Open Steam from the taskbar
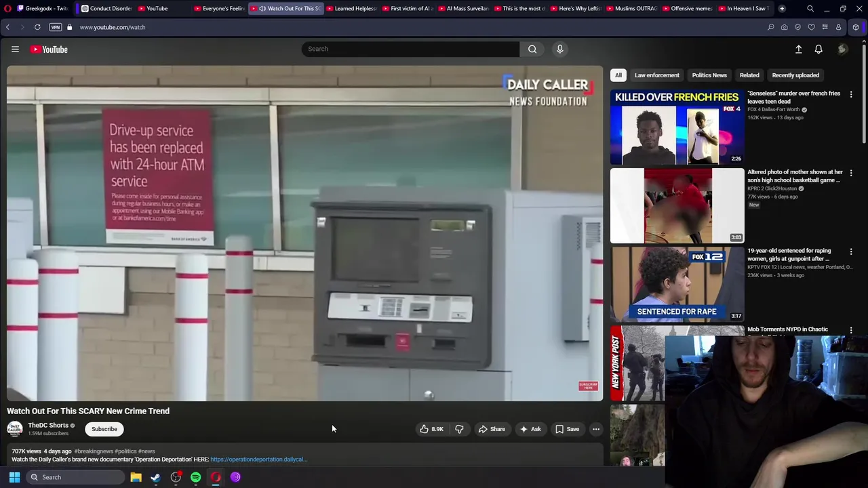Viewport: 868px width, 488px height. [155, 477]
